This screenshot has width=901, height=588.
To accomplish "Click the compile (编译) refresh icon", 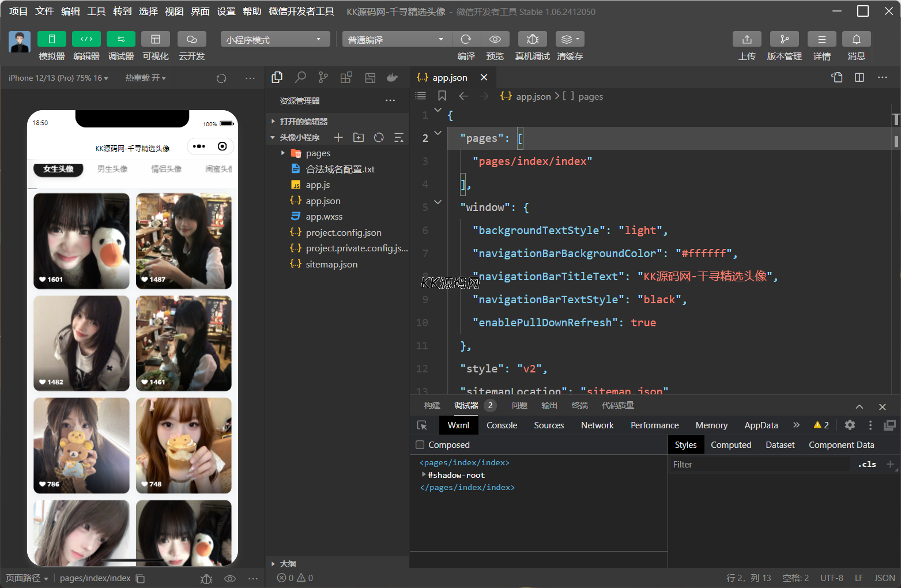I will pos(466,39).
